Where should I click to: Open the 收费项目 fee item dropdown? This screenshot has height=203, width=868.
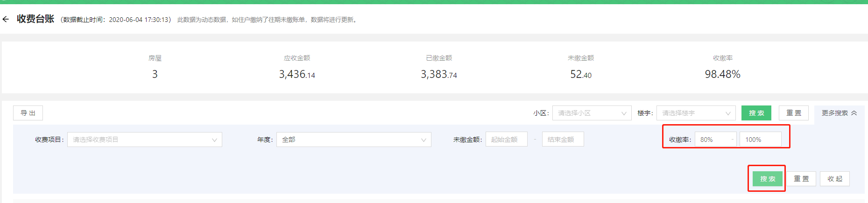pos(145,140)
